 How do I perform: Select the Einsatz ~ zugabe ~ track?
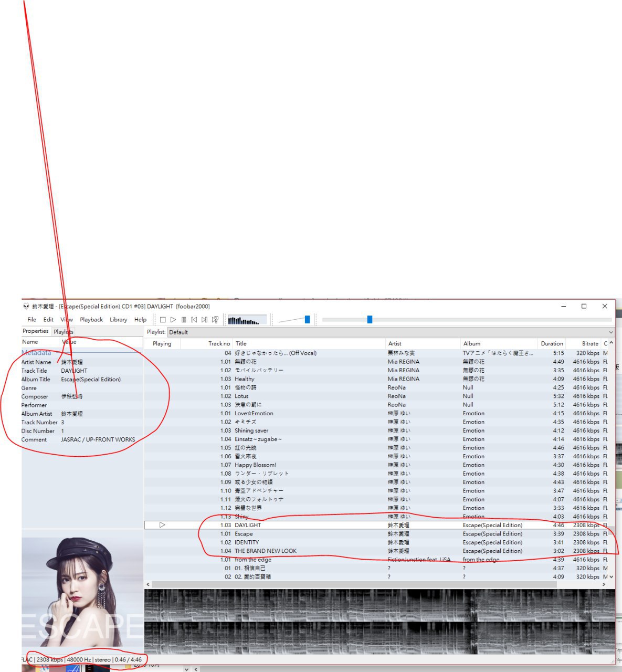point(376,439)
